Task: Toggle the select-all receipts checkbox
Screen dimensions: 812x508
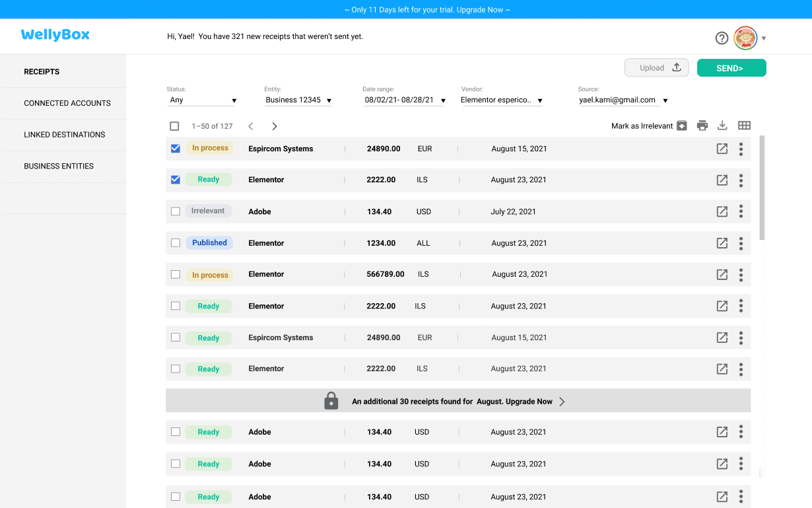Action: 174,126
